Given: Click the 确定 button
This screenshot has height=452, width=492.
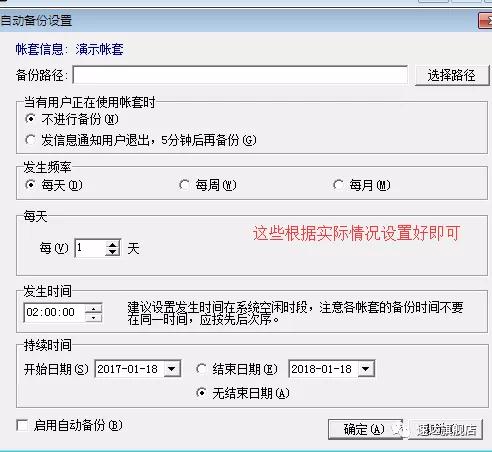Looking at the screenshot, I should pyautogui.click(x=365, y=429).
